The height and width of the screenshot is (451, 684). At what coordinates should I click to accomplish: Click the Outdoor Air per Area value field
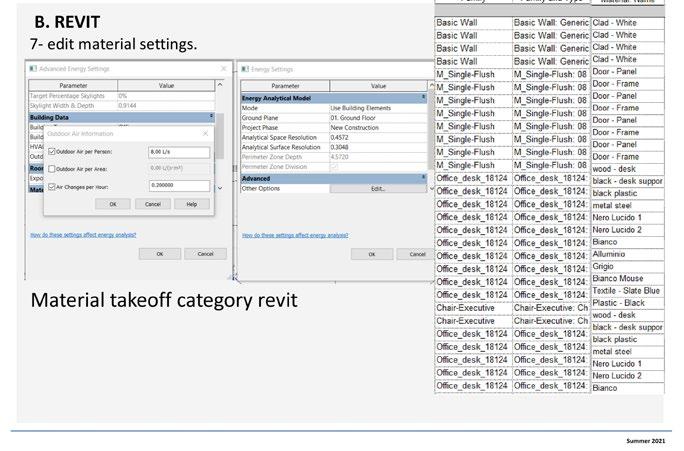click(x=179, y=168)
